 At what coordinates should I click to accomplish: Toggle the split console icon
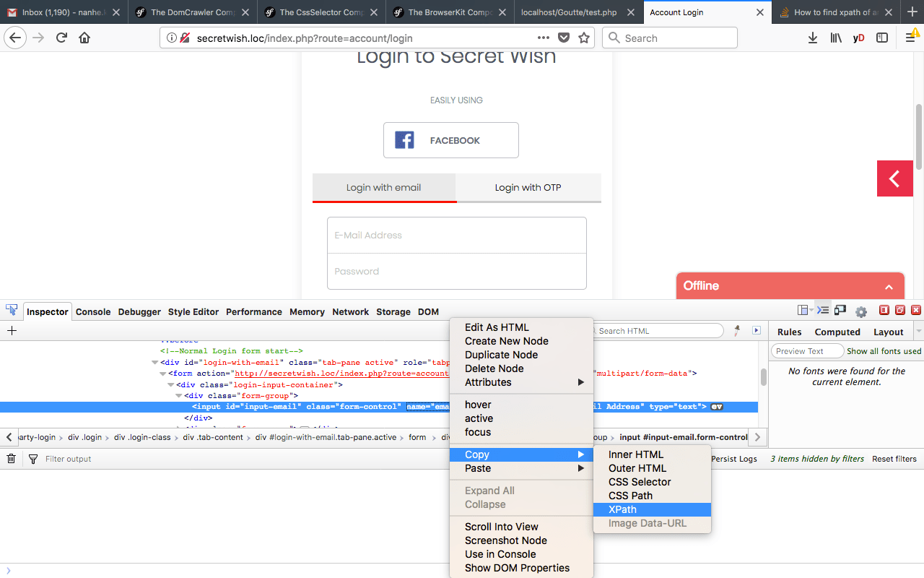click(822, 311)
